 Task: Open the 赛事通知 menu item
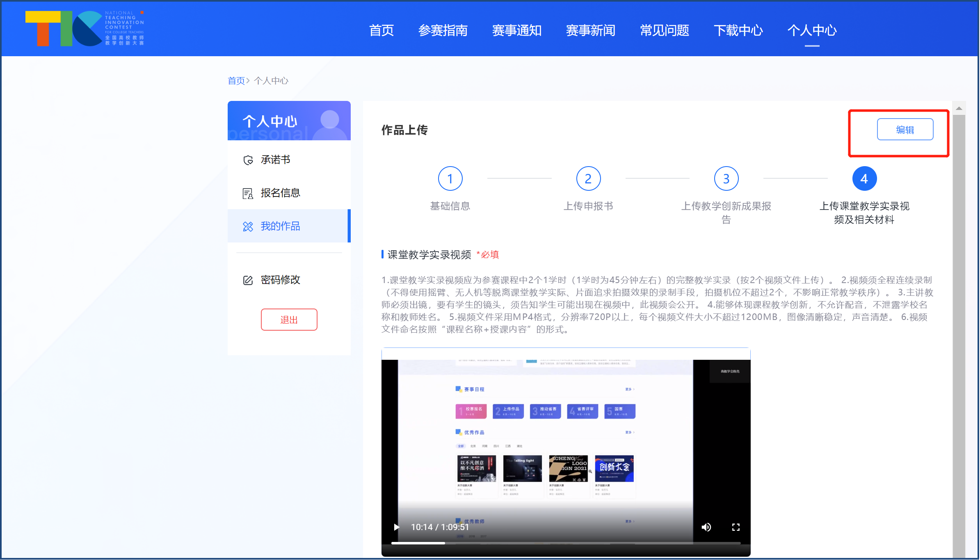(x=517, y=31)
